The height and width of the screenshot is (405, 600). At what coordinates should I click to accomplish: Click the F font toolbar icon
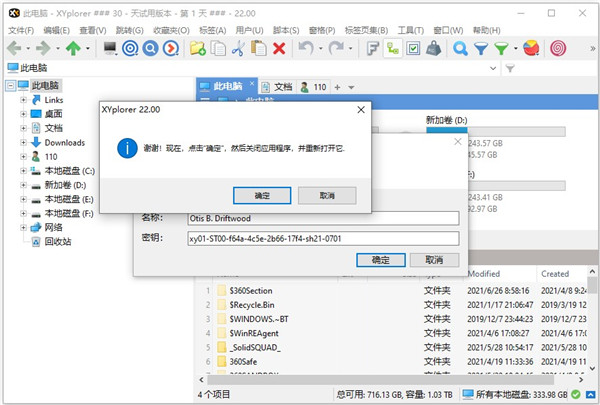point(372,48)
